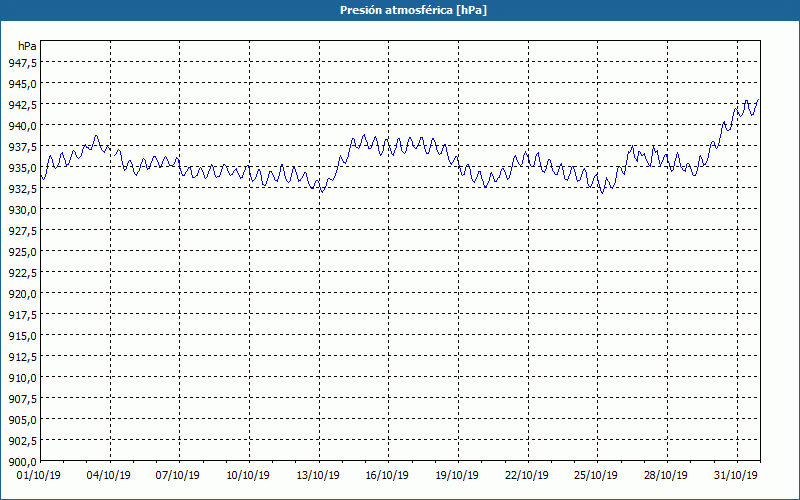Click the 13/10/19 date label
The image size is (800, 500).
[x=318, y=475]
